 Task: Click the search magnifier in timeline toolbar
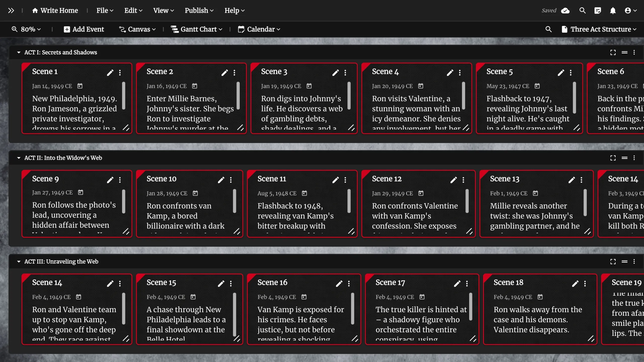pos(548,29)
